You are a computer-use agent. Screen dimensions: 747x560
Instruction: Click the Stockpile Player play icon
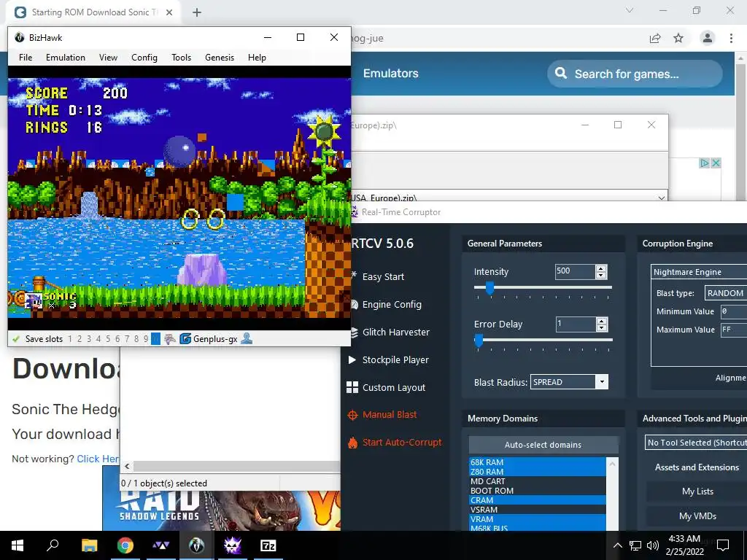point(352,359)
